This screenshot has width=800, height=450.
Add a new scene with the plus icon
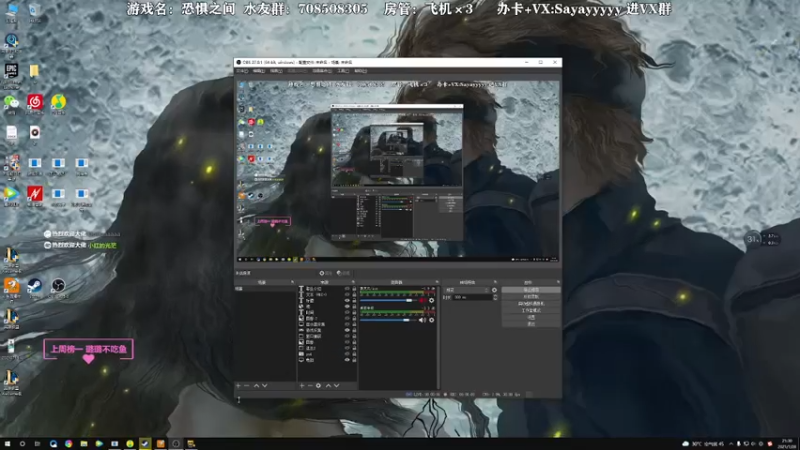[238, 386]
